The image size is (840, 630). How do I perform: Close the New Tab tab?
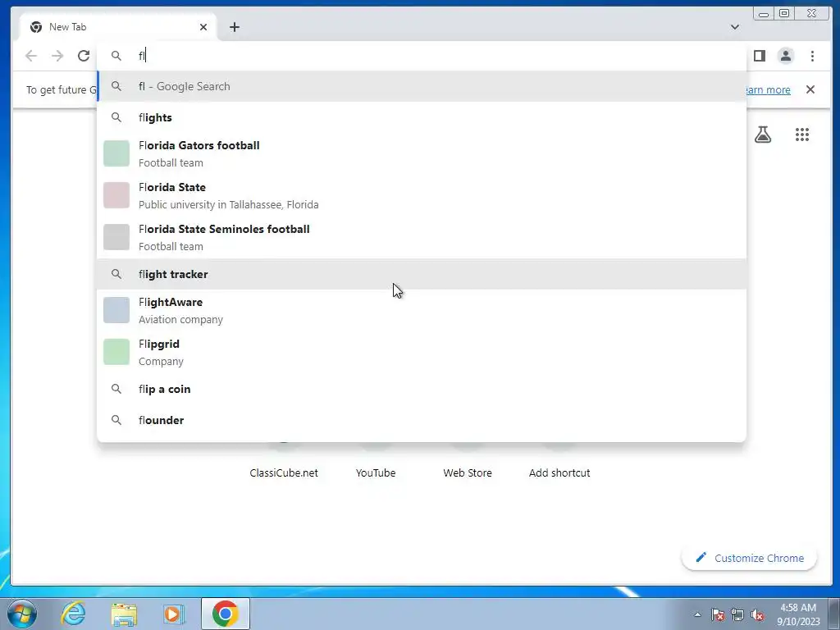[203, 27]
